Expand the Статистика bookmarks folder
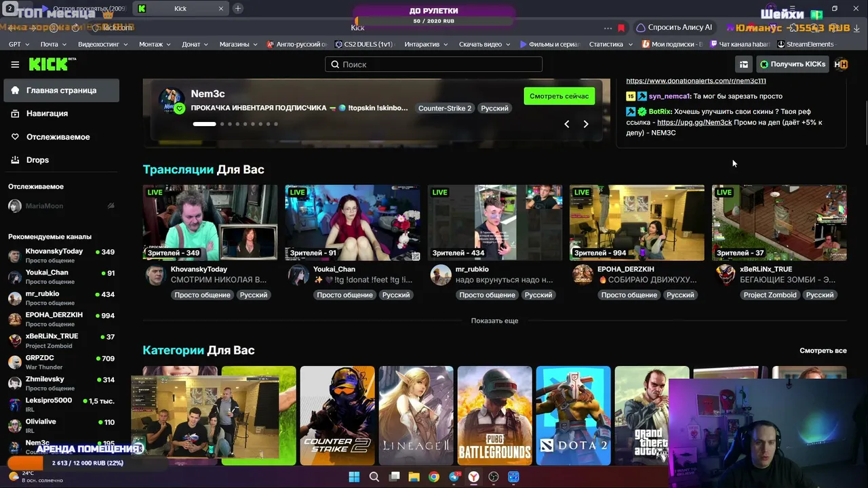Image resolution: width=868 pixels, height=488 pixels. (x=610, y=44)
